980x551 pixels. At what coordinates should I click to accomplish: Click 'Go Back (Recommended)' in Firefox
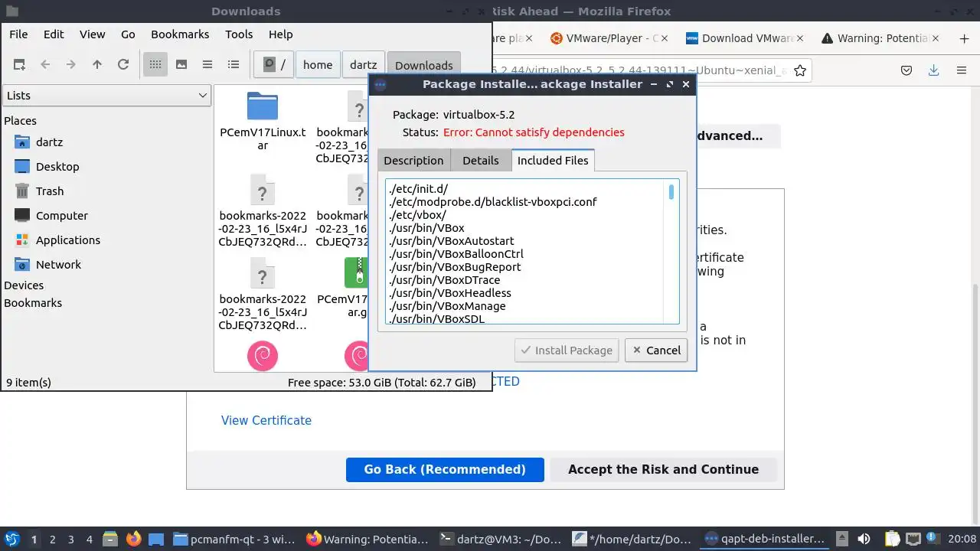pos(445,469)
